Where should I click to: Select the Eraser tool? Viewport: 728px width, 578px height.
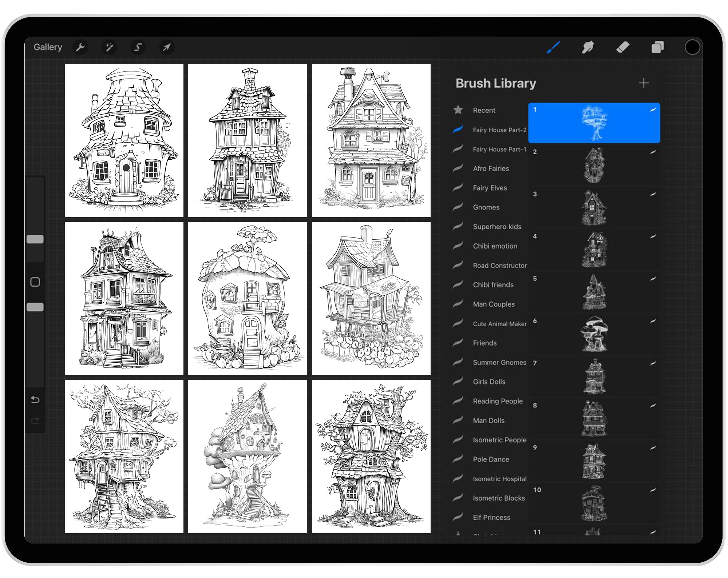(x=623, y=47)
